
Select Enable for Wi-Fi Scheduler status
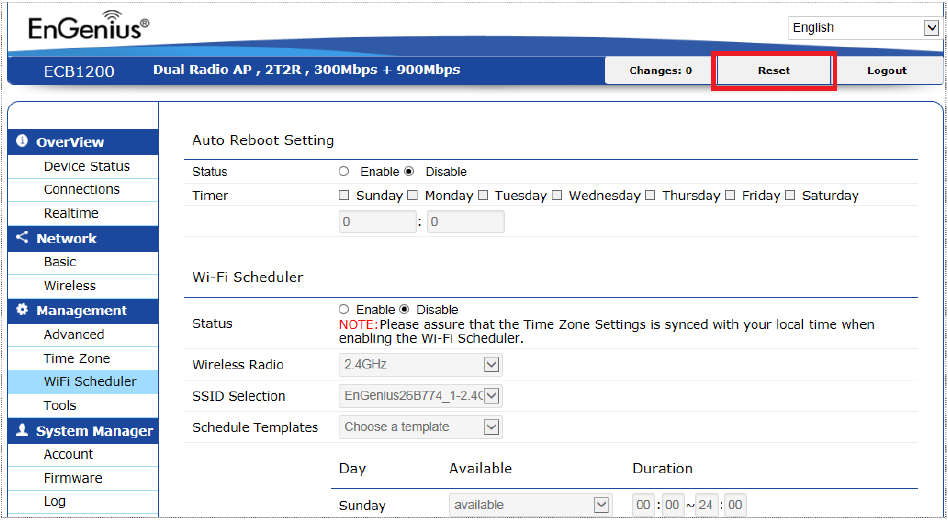pyautogui.click(x=344, y=309)
